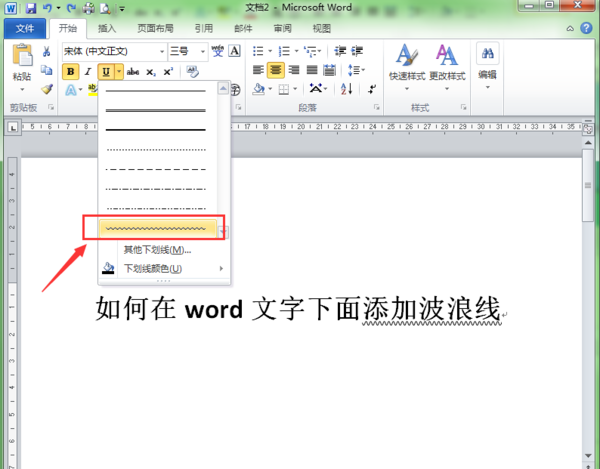This screenshot has width=600, height=469.
Task: Apply distributed alignment
Action: click(x=329, y=70)
